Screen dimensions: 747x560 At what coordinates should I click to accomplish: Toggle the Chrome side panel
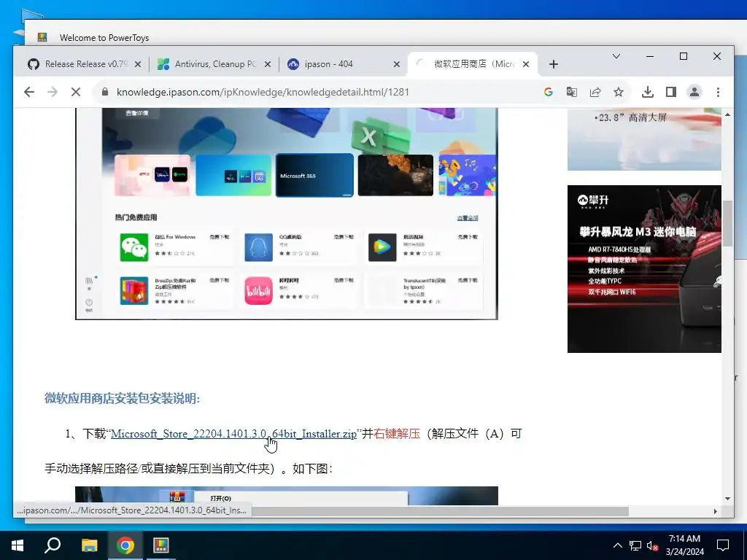671,92
